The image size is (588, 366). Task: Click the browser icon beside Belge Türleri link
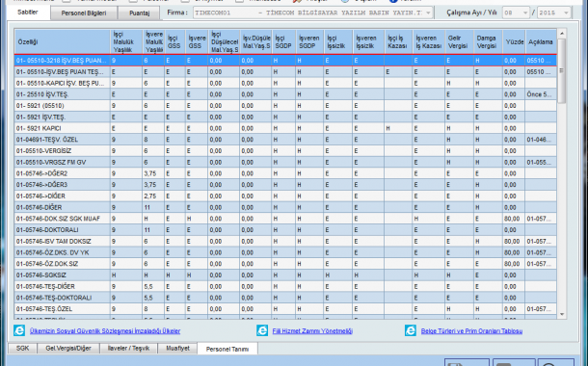coord(411,330)
